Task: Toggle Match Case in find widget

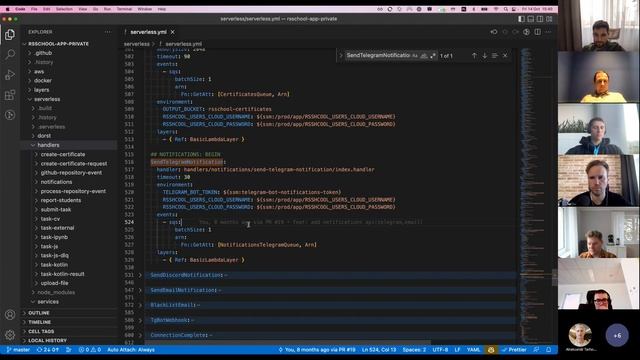Action: [x=415, y=56]
